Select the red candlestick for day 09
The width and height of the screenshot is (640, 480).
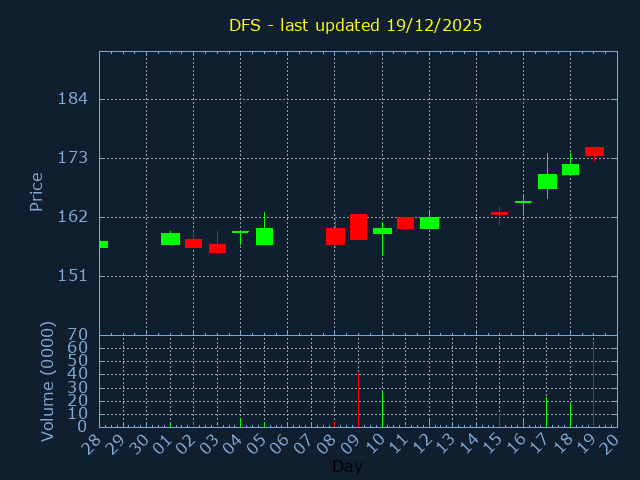click(x=358, y=227)
